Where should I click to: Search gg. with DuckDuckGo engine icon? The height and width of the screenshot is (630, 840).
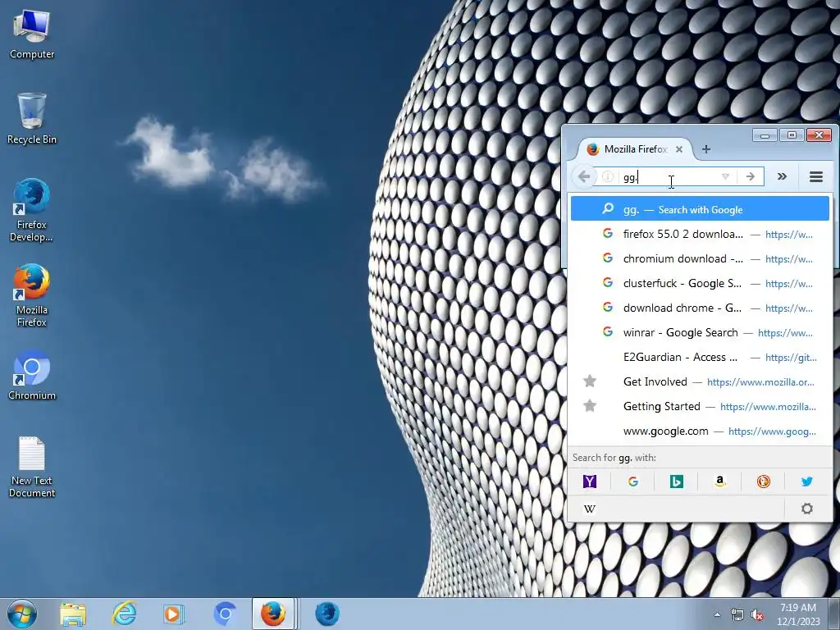[764, 481]
